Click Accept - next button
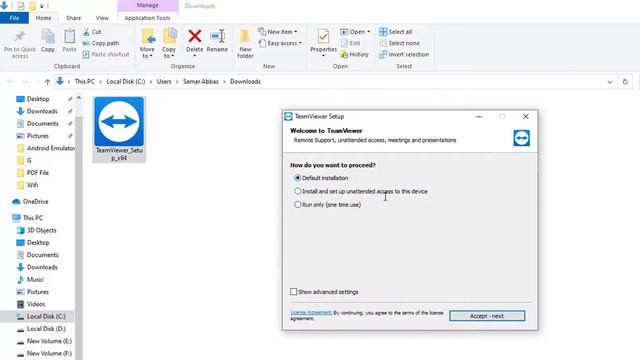640x360 pixels. (x=487, y=316)
